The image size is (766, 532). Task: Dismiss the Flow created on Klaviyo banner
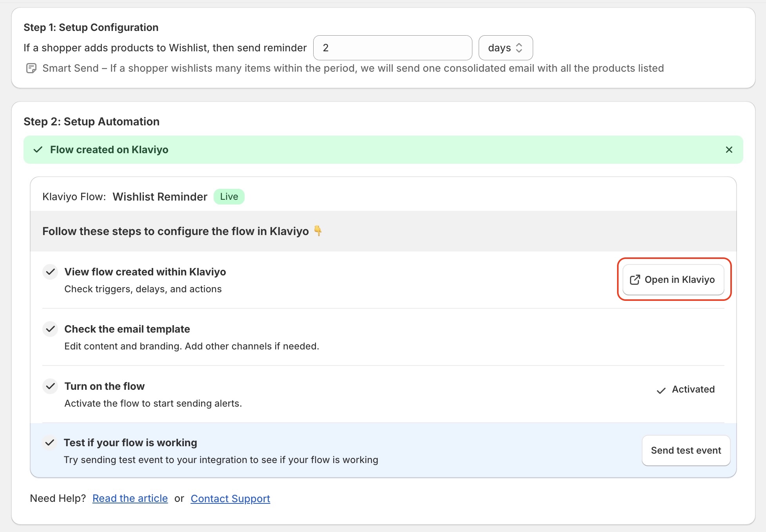[729, 150]
